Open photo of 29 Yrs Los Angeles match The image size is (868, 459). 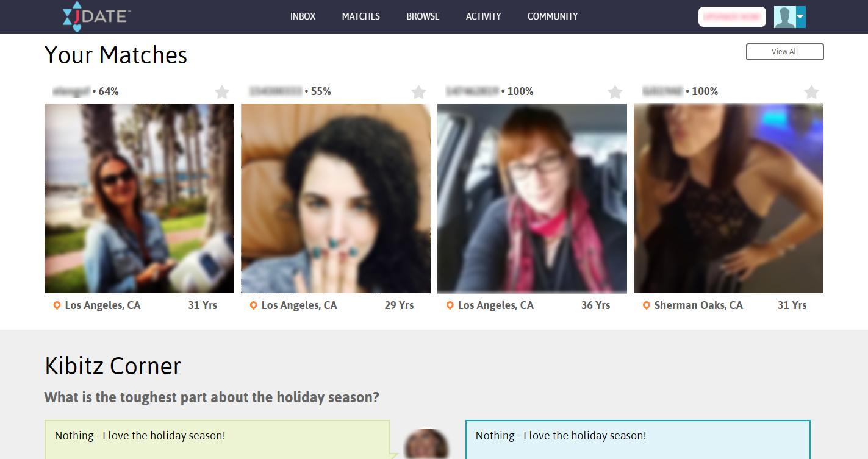[335, 198]
